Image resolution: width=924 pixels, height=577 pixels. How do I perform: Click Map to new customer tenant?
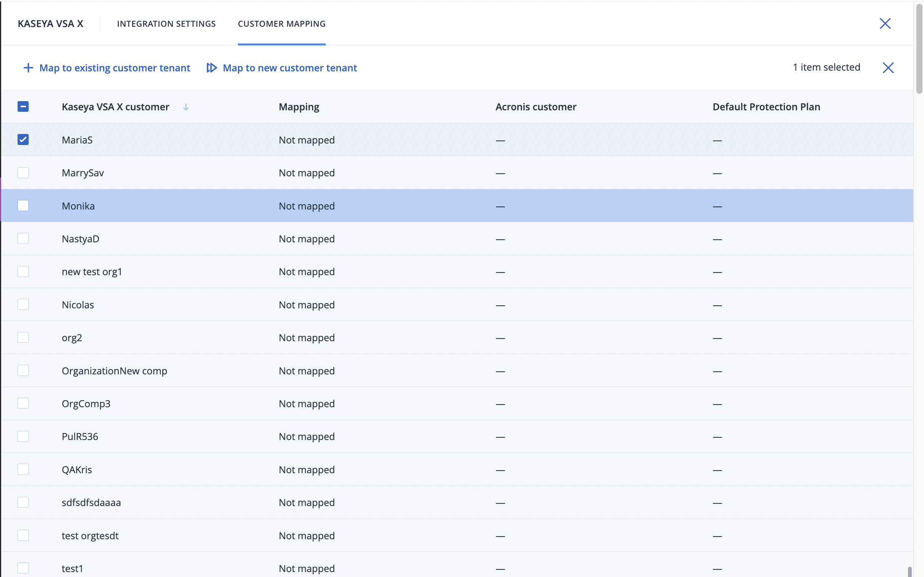290,68
